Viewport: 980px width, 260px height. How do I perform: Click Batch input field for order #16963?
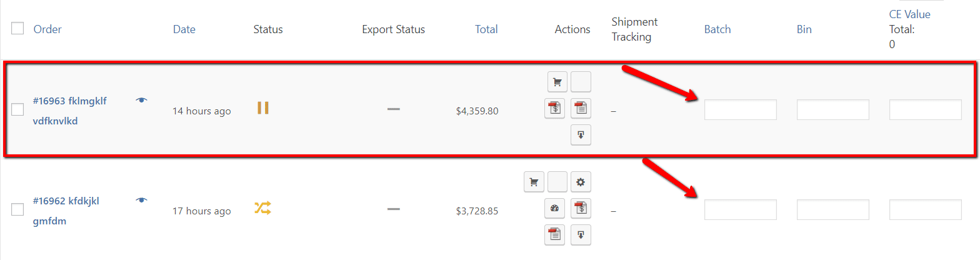pos(740,109)
